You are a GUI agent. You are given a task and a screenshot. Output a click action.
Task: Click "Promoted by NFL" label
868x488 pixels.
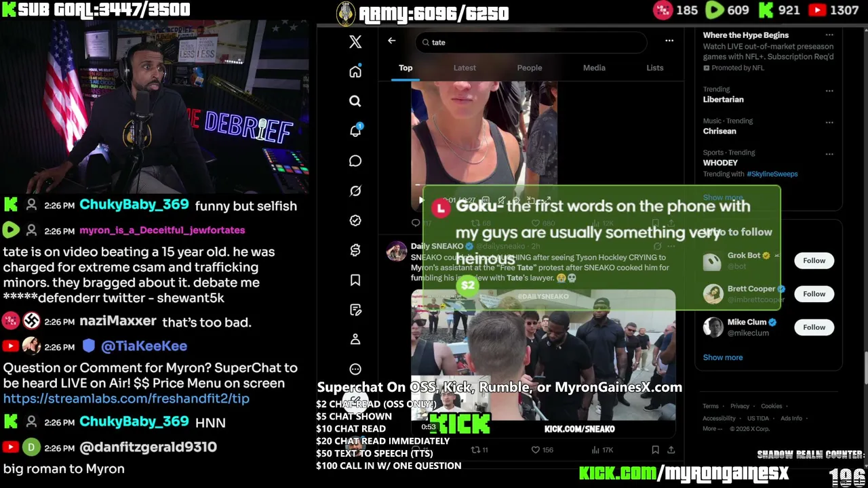coord(738,68)
